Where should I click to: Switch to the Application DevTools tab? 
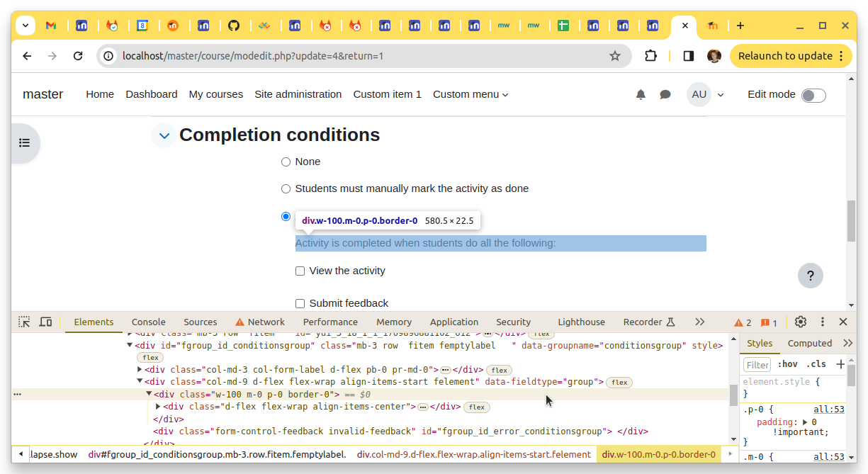(x=454, y=322)
